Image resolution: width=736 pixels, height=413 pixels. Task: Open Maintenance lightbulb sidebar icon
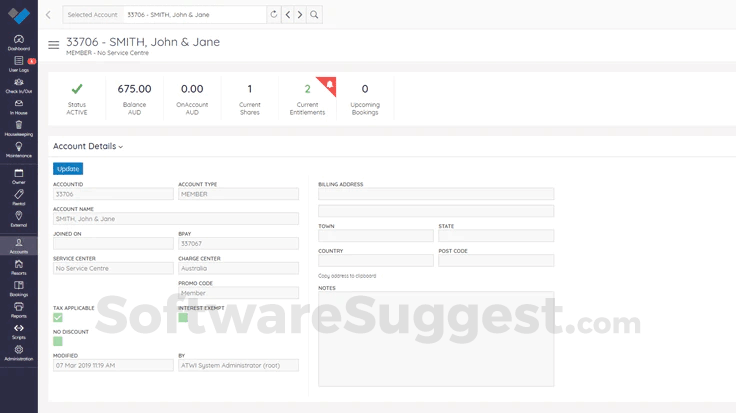19,150
